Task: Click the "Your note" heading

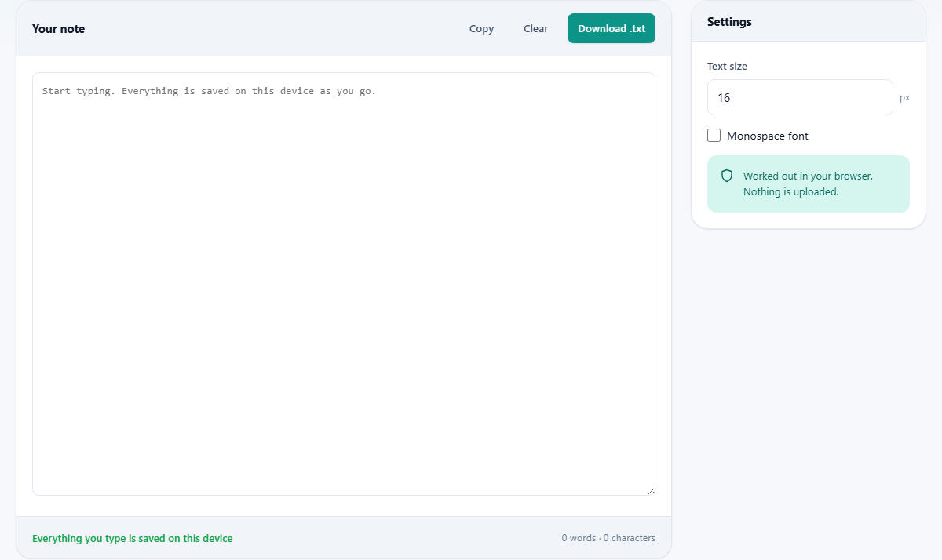Action: click(58, 28)
